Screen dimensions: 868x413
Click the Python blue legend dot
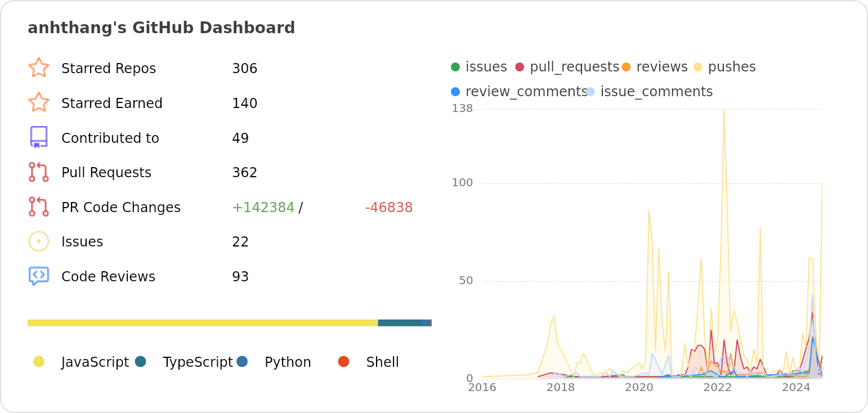pos(242,361)
